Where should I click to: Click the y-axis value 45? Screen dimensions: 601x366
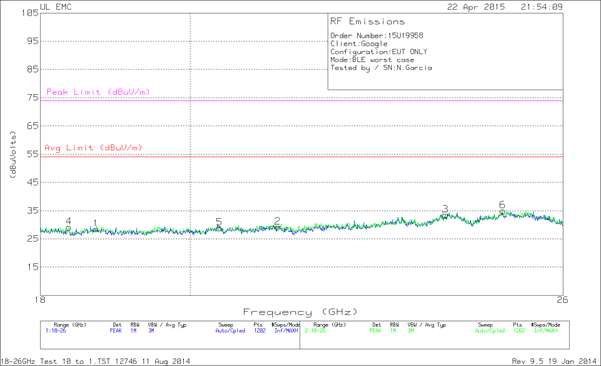click(x=33, y=182)
